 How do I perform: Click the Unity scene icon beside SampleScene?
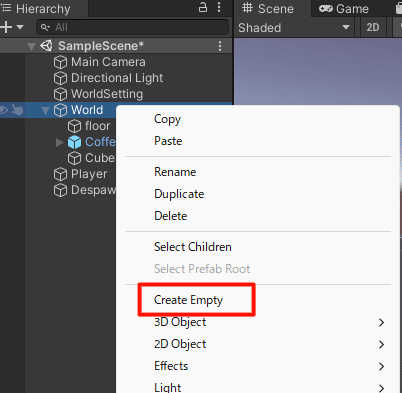click(x=46, y=46)
